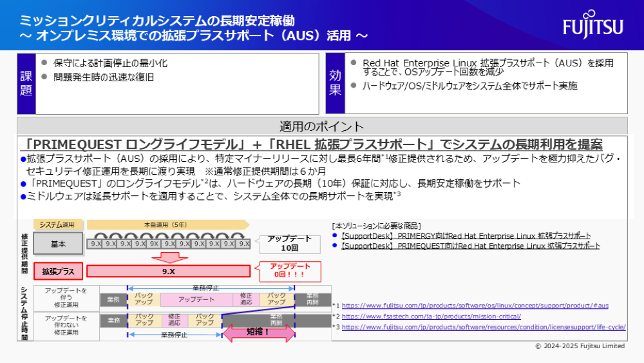Image resolution: width=644 pixels, height=363 pixels.
Task: Click the bullet ハードウェア/OS/ミドルウェアをシステム全体でサポート実施
Action: coord(470,86)
